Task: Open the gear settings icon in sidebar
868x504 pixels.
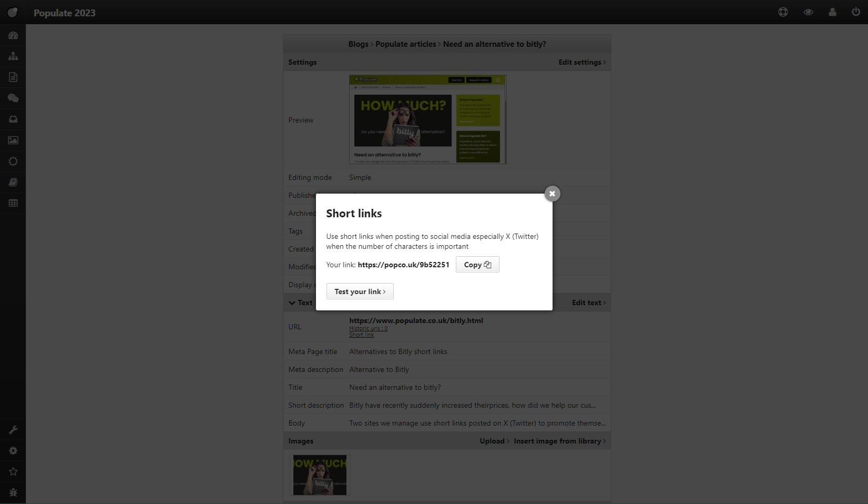Action: pos(13,451)
